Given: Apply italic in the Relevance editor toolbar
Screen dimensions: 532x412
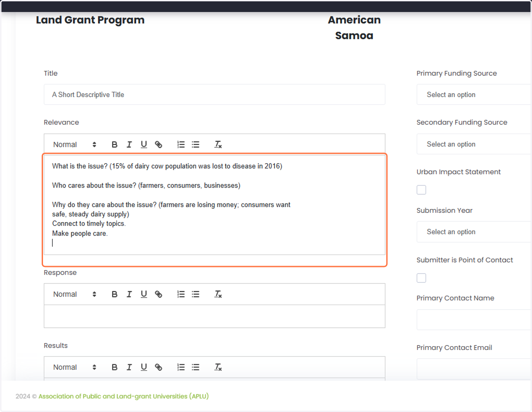Looking at the screenshot, I should [x=129, y=145].
